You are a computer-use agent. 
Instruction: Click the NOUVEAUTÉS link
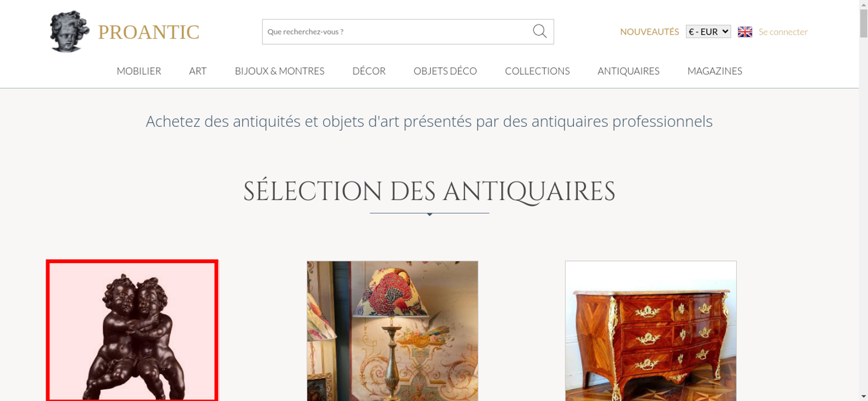pyautogui.click(x=649, y=32)
